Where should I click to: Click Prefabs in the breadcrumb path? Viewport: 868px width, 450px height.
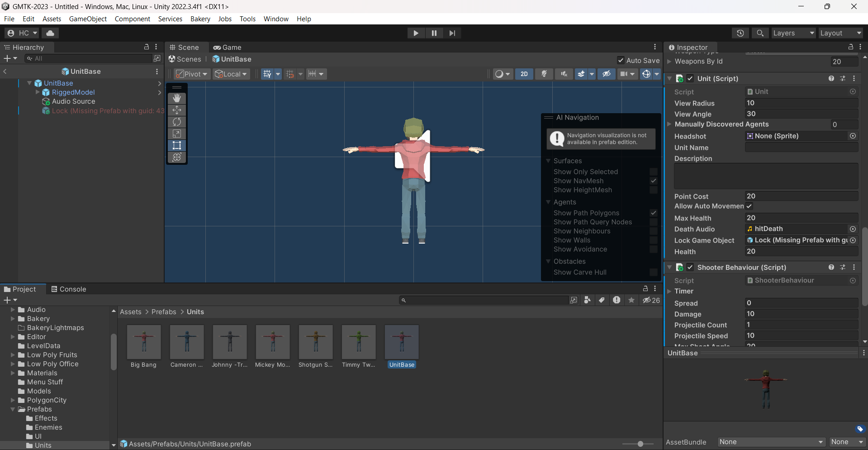pos(164,311)
